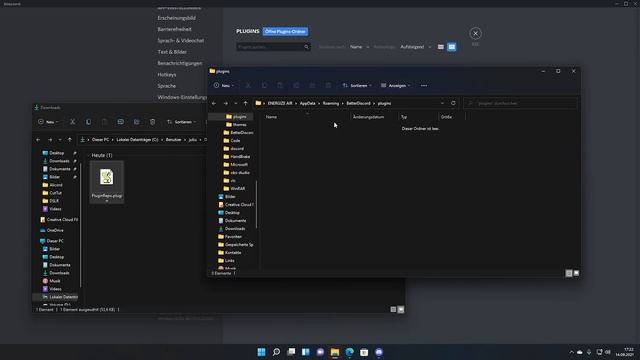This screenshot has width=640, height=360.
Task: Click the copy icon in Downloads toolbar
Action: pos(88,122)
